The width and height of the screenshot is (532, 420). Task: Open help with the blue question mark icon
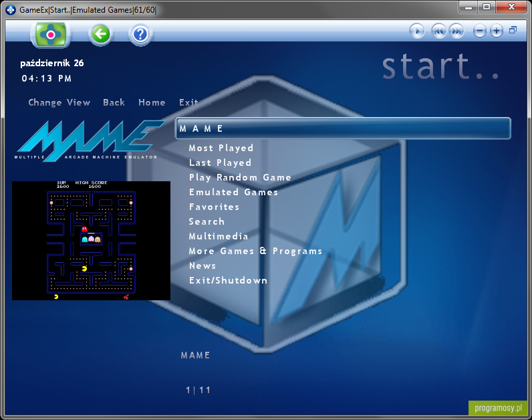coord(140,34)
